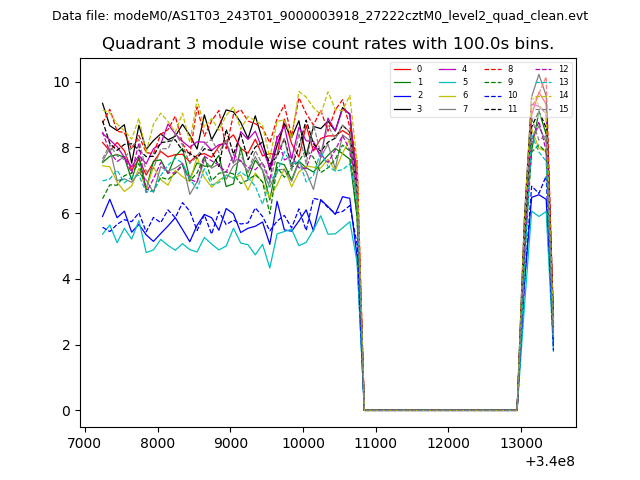Click the plot title about Quadrant 3 count rates
This screenshot has width=640, height=480.
point(328,44)
